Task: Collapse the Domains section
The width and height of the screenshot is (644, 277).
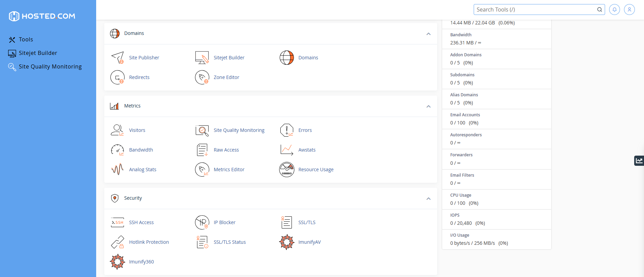Action: click(428, 34)
